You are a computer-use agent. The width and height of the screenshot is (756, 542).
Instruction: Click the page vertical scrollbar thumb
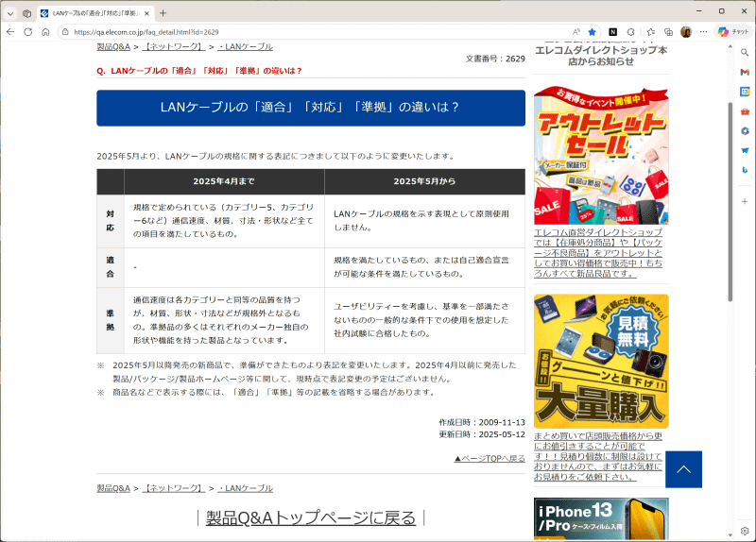[730, 202]
